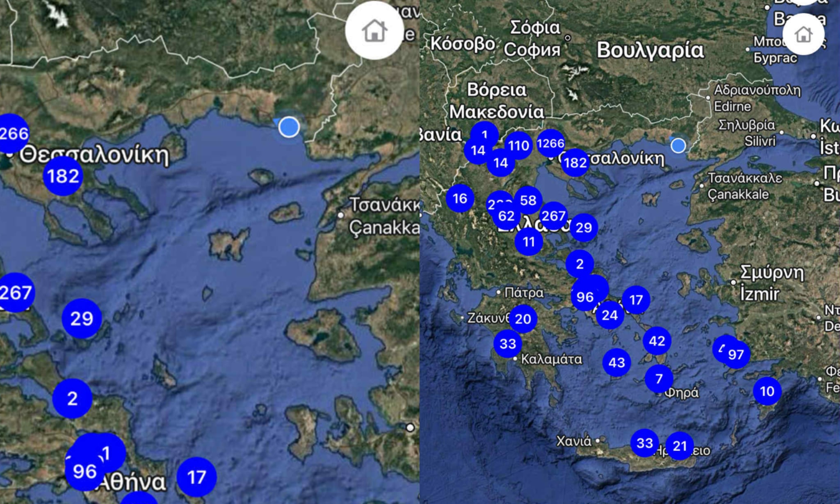Viewport: 840px width, 504px height.
Task: Select cluster marker 24 near Athens
Action: tap(610, 315)
